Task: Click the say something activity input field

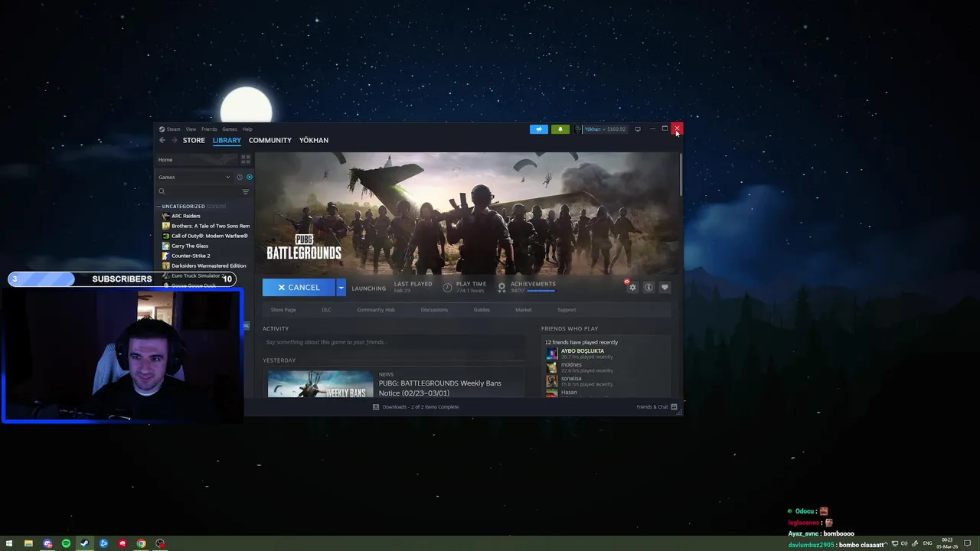Action: point(394,342)
